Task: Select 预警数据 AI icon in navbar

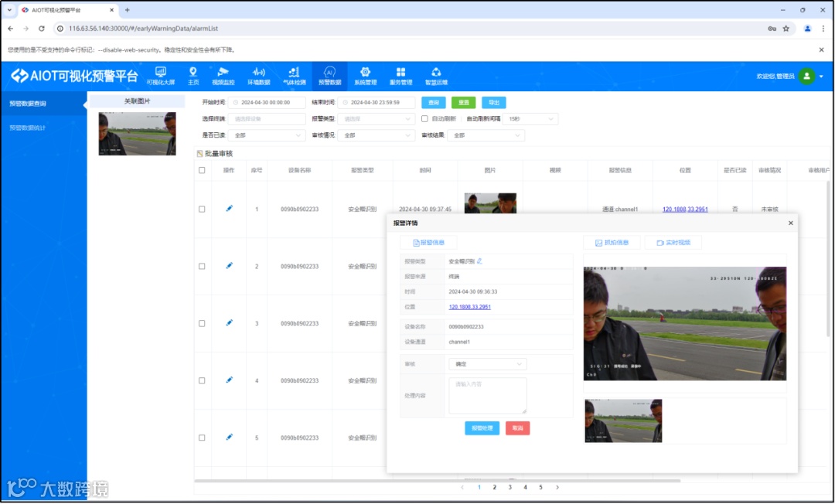Action: pyautogui.click(x=329, y=76)
